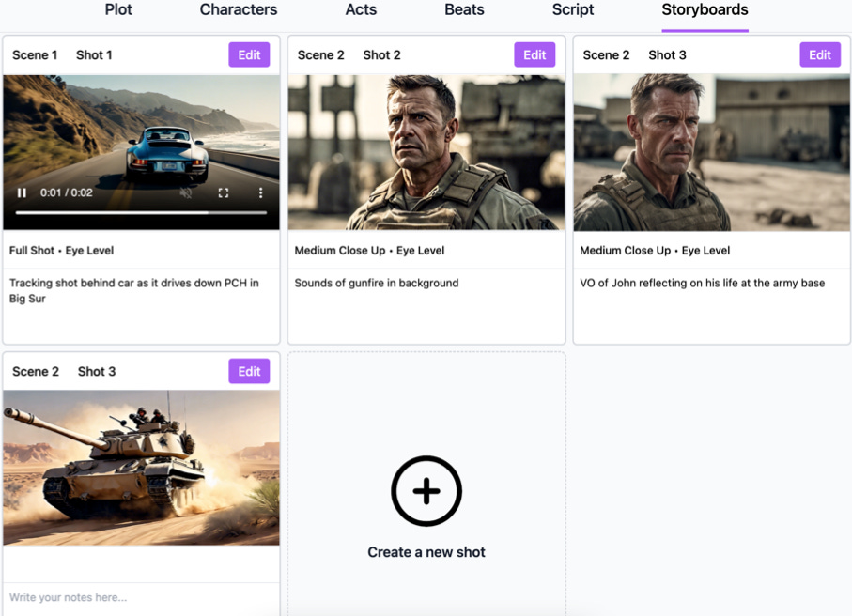Click the 'VO of John reflecting' note
Image resolution: width=852 pixels, height=616 pixels.
pos(702,283)
